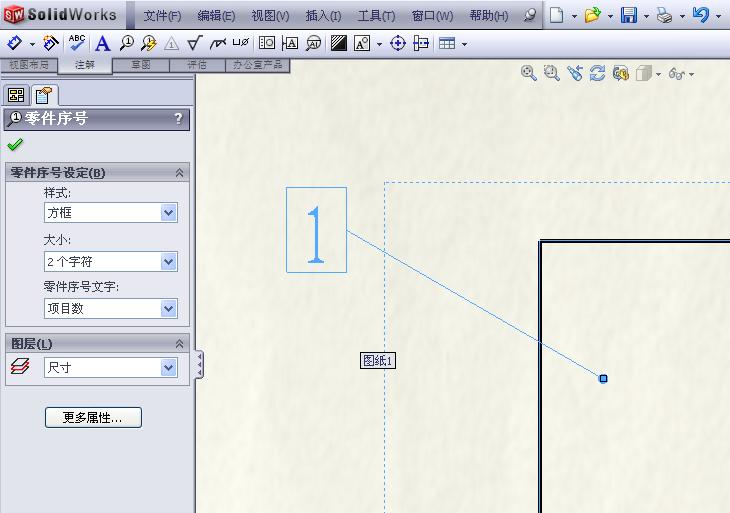Image resolution: width=730 pixels, height=513 pixels.
Task: Select the Surface Finish symbol tool
Action: tap(194, 43)
